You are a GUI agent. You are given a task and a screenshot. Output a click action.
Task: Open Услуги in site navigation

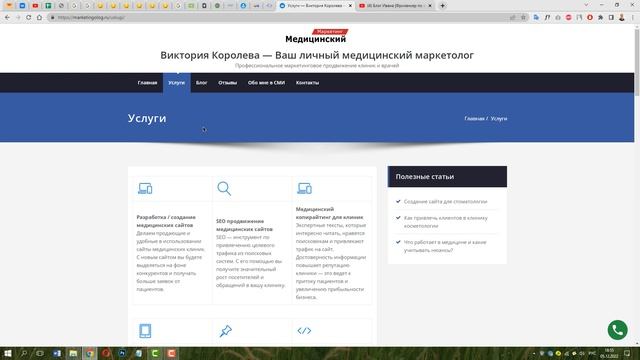tap(177, 83)
